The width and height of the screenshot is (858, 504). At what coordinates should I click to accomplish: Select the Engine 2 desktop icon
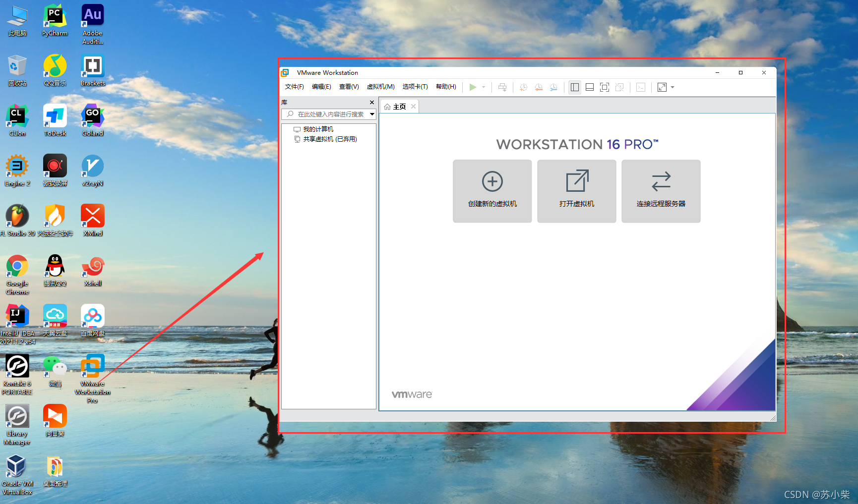(17, 171)
